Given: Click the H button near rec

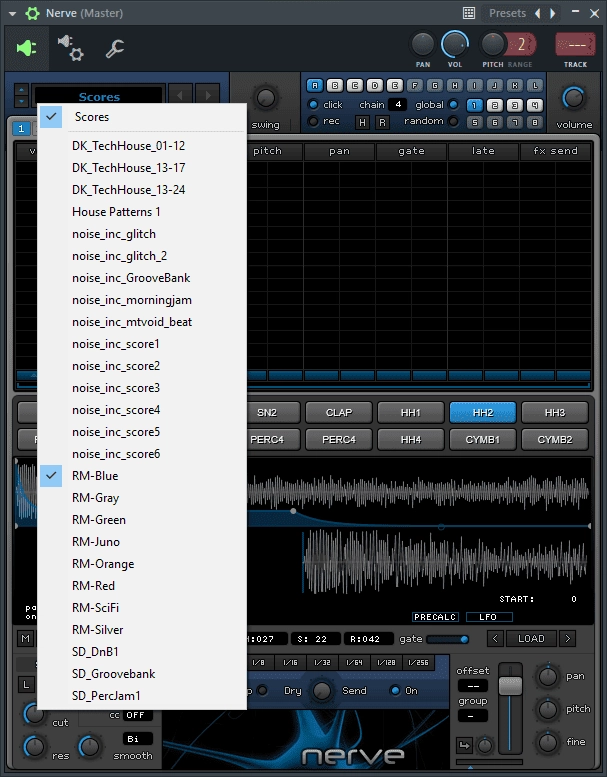Looking at the screenshot, I should coord(362,122).
